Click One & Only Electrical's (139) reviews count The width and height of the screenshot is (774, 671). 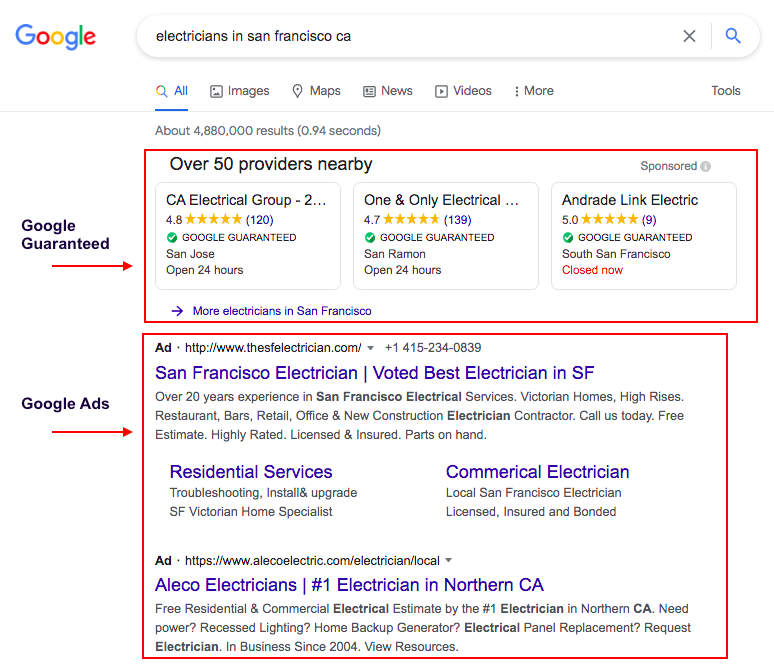(458, 220)
